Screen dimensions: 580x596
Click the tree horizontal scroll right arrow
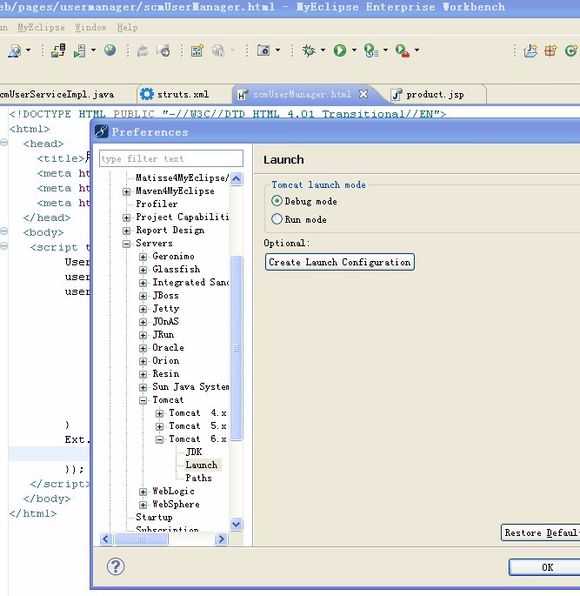(x=221, y=539)
